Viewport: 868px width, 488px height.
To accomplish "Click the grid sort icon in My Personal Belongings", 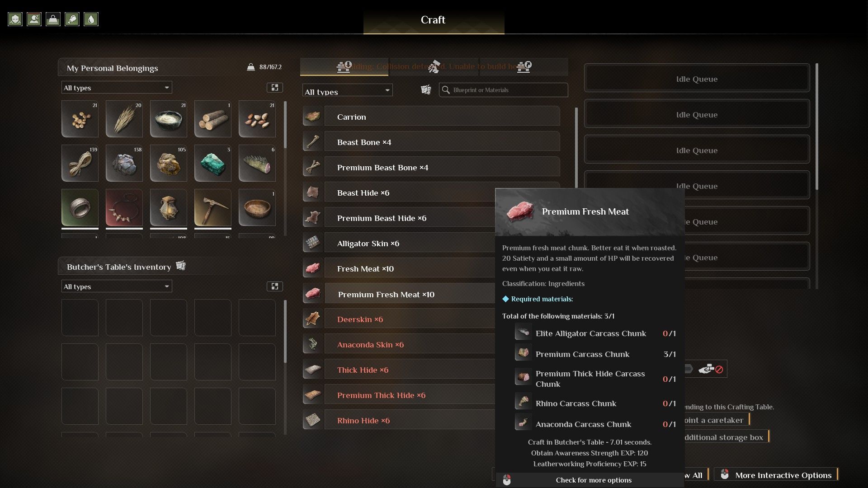I will [274, 88].
